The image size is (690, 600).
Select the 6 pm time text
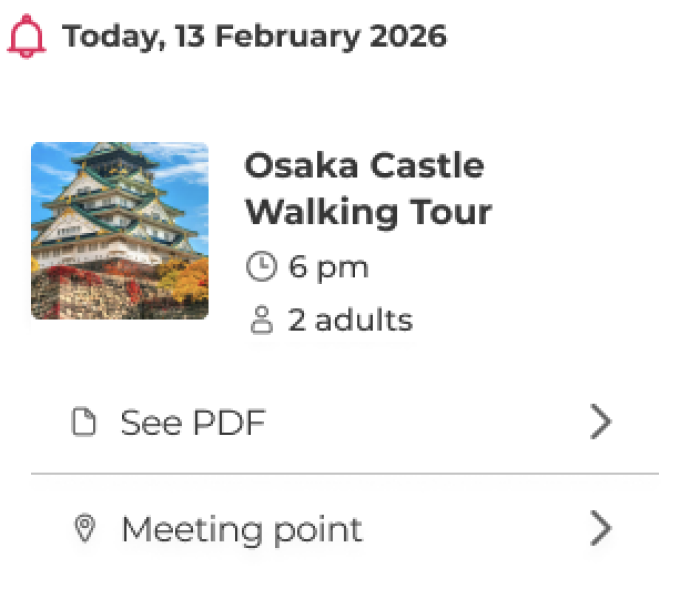click(328, 267)
